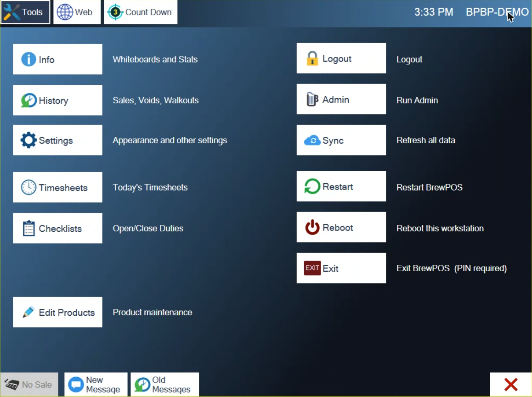The height and width of the screenshot is (397, 532).
Task: Click the red EXIT icon
Action: pyautogui.click(x=312, y=268)
